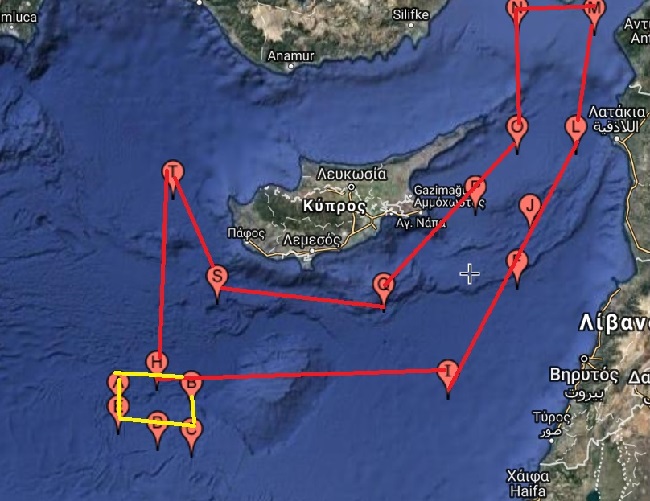This screenshot has width=650, height=501.
Task: Click the Βηρυτός city label
Action: (583, 375)
